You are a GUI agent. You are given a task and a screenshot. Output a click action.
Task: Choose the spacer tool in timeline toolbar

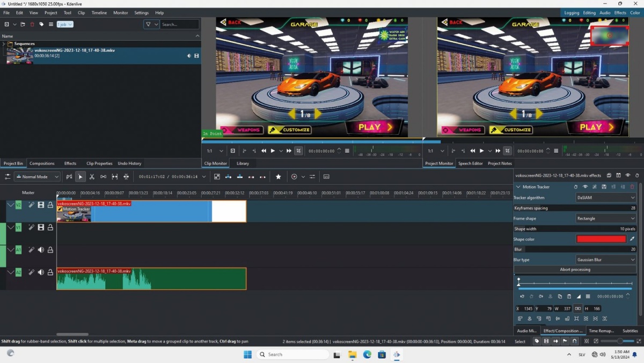(103, 177)
